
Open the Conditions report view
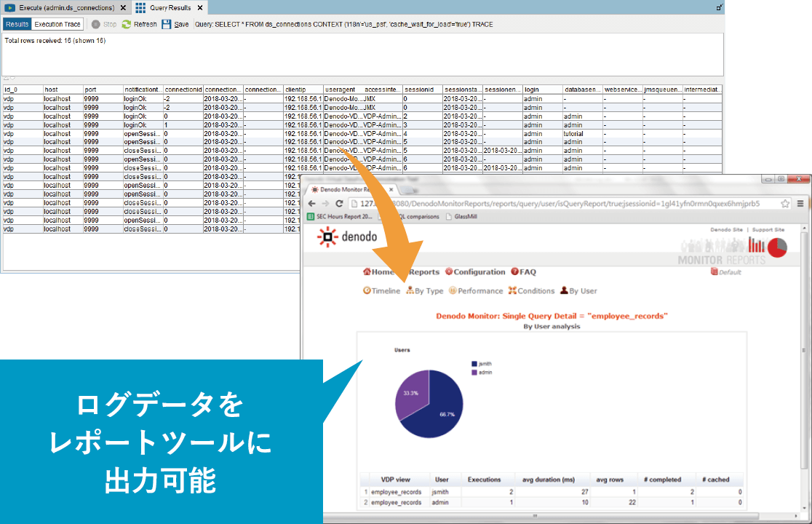[x=531, y=291]
